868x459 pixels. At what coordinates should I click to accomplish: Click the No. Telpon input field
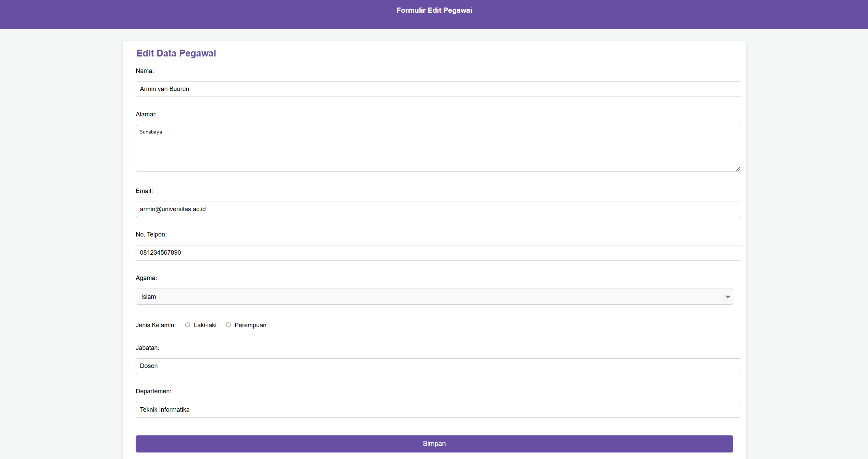point(438,253)
